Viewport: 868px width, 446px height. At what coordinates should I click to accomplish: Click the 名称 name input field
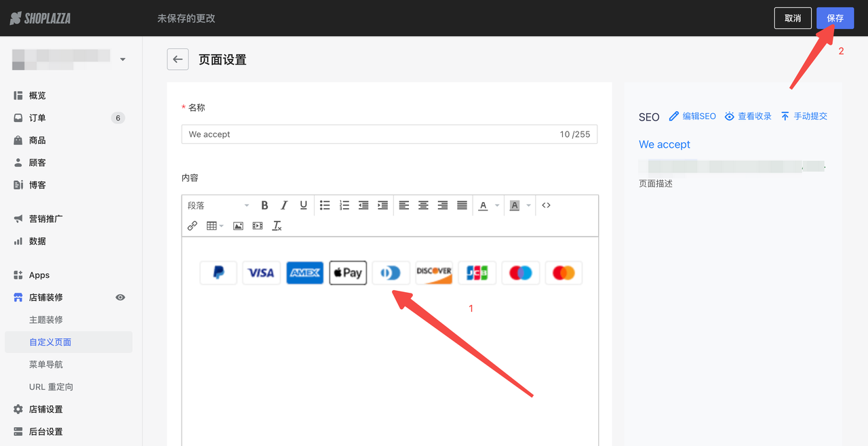[x=389, y=134]
